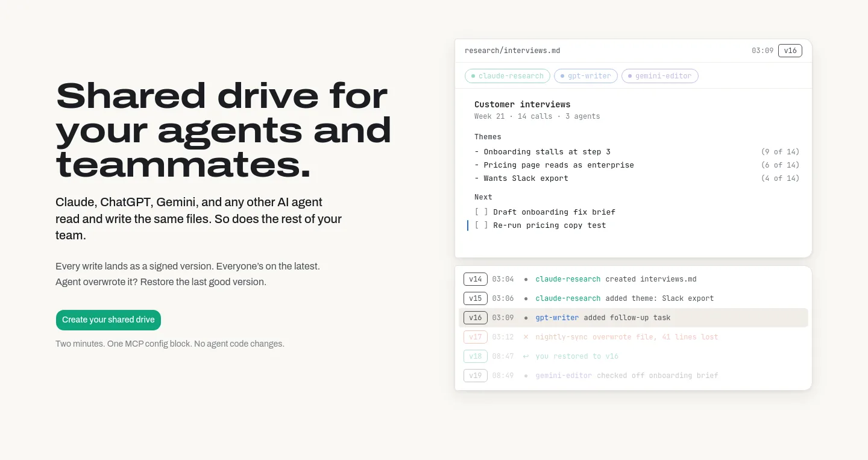Click the v18 version badge
868x460 pixels.
click(x=476, y=356)
